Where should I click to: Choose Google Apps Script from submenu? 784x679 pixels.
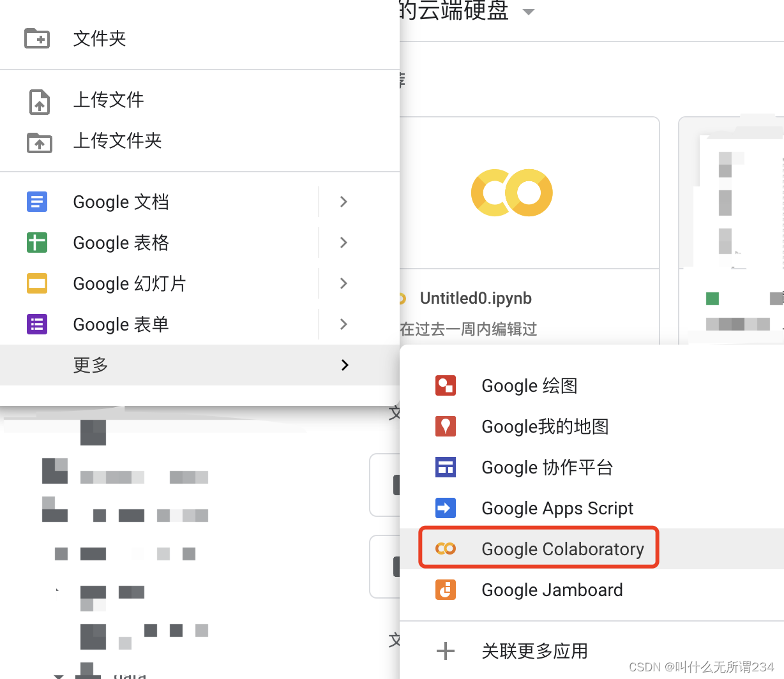click(x=592, y=508)
